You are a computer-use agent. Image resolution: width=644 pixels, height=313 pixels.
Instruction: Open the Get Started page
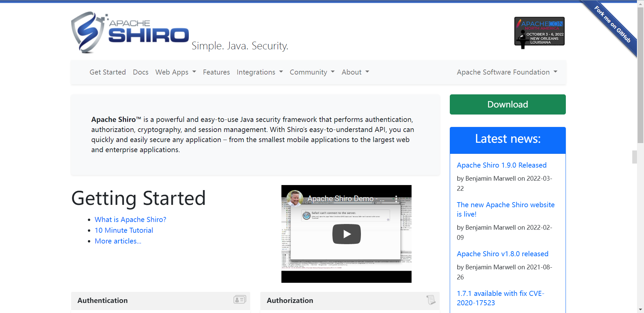(x=108, y=72)
